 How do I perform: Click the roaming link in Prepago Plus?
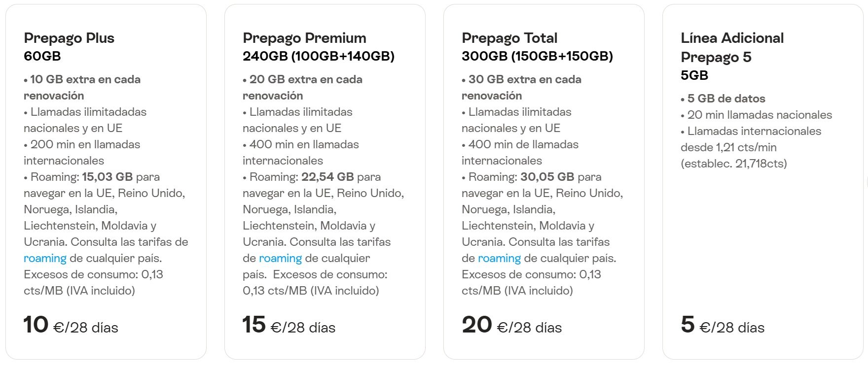point(45,258)
